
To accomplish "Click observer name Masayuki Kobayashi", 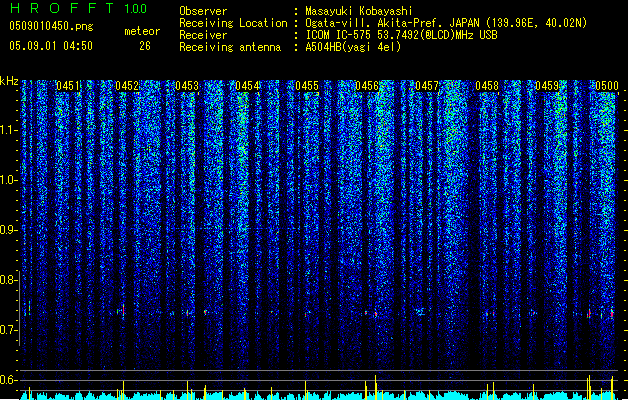I will (359, 11).
